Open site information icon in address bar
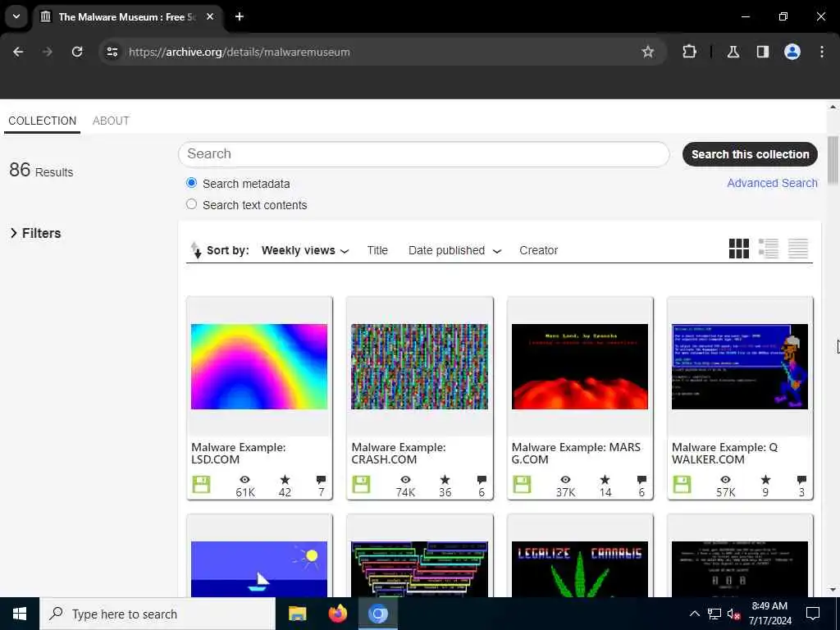Screen dimensions: 840x630 (112, 52)
